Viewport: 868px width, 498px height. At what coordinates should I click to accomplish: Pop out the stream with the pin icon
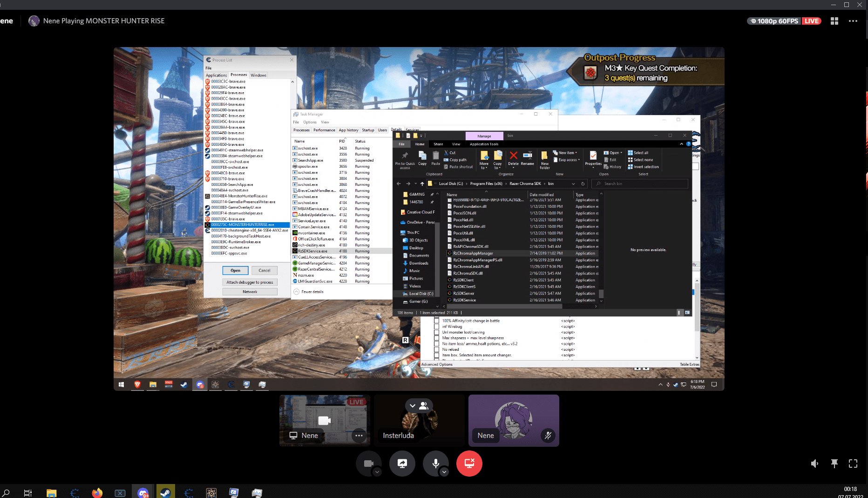[834, 464]
